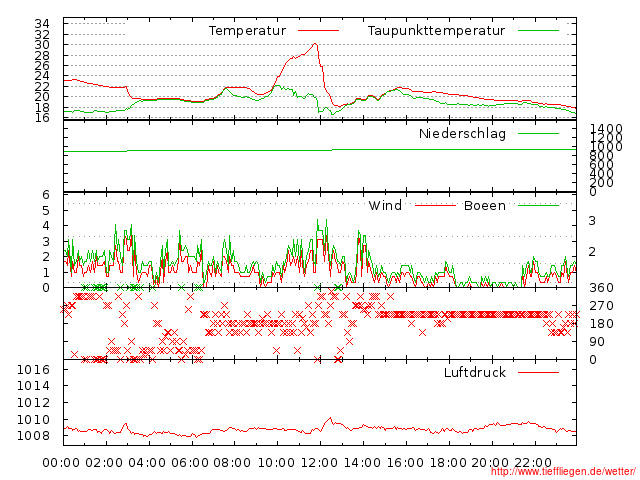
Task: Click the tieffliegen.de/wetter URL link
Action: click(563, 472)
